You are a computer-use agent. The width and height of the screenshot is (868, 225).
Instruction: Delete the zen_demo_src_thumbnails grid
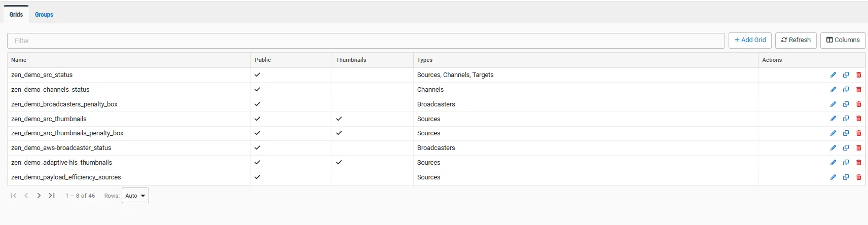pyautogui.click(x=858, y=119)
